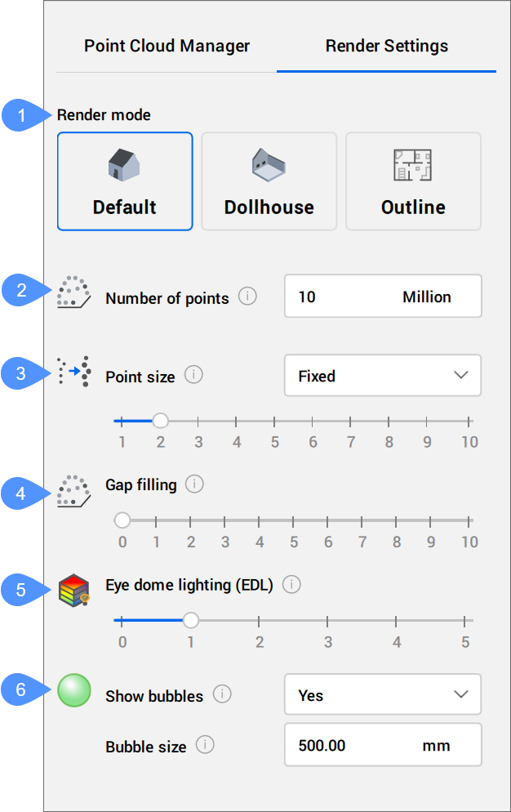Image resolution: width=511 pixels, height=812 pixels.
Task: Click the Show bubbles info icon
Action: [222, 694]
